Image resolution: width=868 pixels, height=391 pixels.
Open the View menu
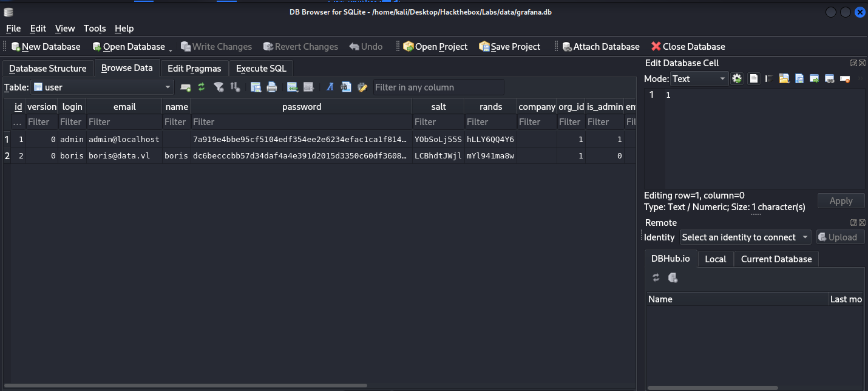click(65, 29)
